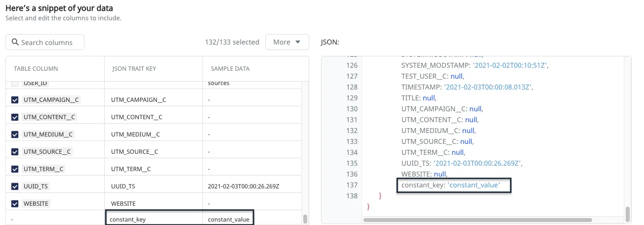
Task: Uncheck the UTM_CAMPAIGN__C checkbox
Action: click(15, 100)
